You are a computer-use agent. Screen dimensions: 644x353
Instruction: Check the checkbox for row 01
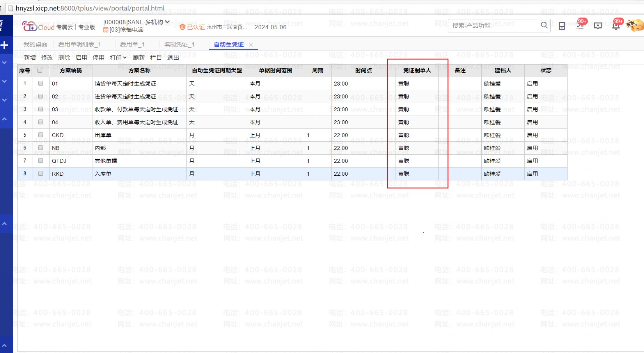(41, 84)
